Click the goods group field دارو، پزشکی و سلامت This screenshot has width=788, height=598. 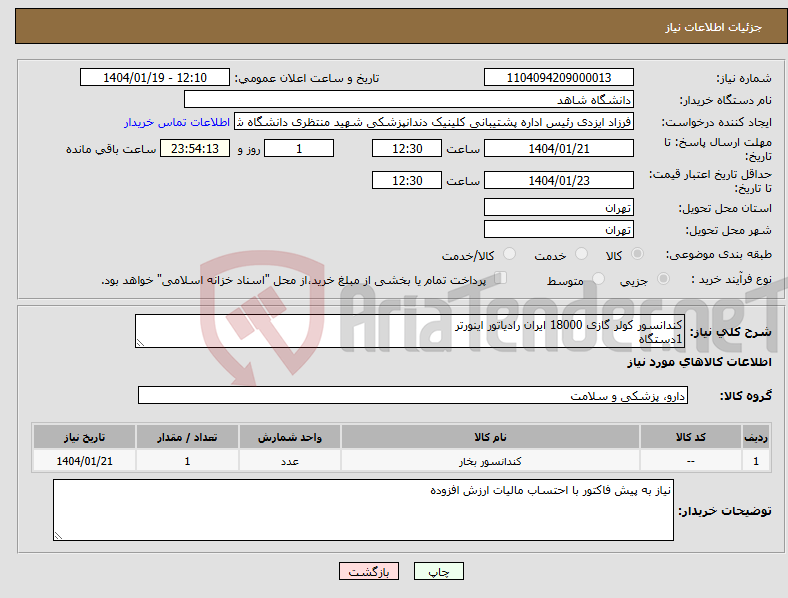click(x=413, y=395)
